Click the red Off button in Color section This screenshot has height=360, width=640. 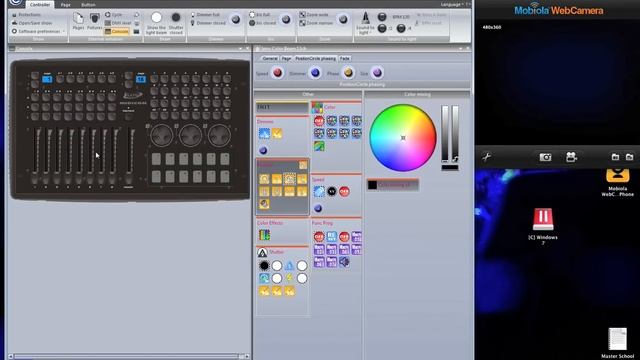319,121
